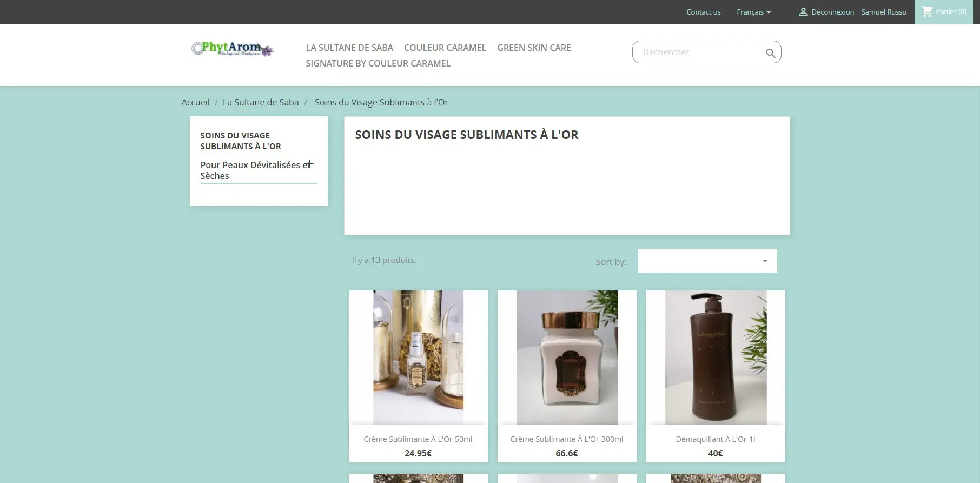
Task: Click the 66.6€ price text
Action: [x=567, y=453]
